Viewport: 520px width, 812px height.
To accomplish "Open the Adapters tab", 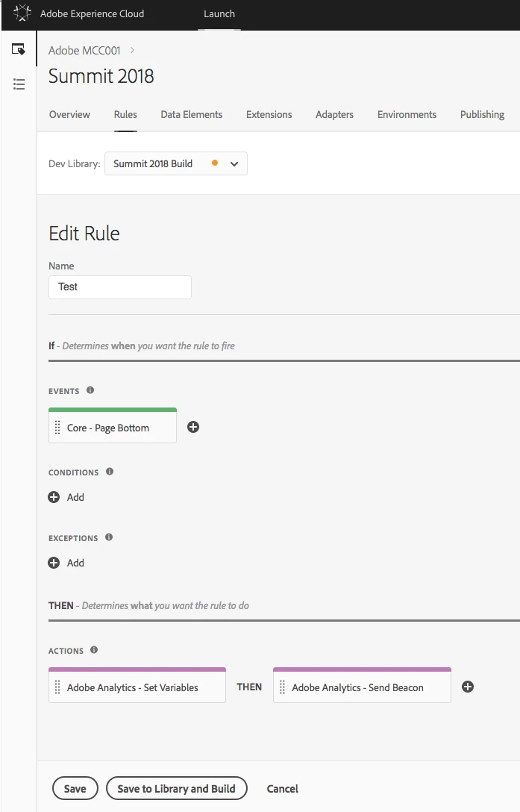I will (334, 114).
